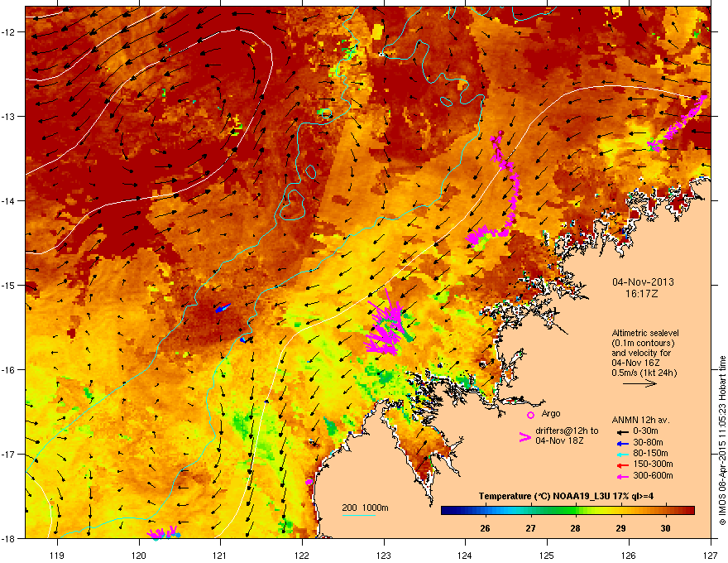Click the latitude label '-12'
728x563 pixels.
click(9, 32)
